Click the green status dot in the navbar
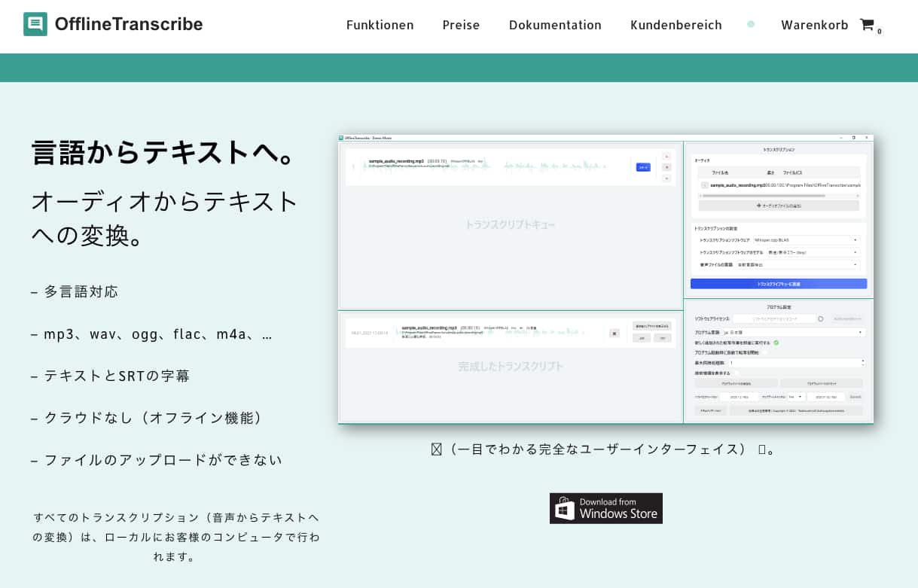This screenshot has height=588, width=918. coord(750,25)
